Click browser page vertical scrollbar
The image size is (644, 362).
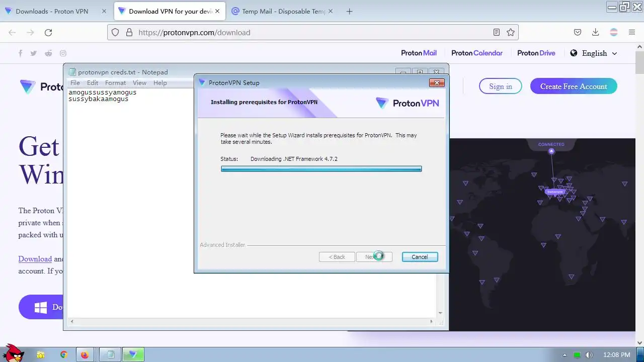pos(639,194)
